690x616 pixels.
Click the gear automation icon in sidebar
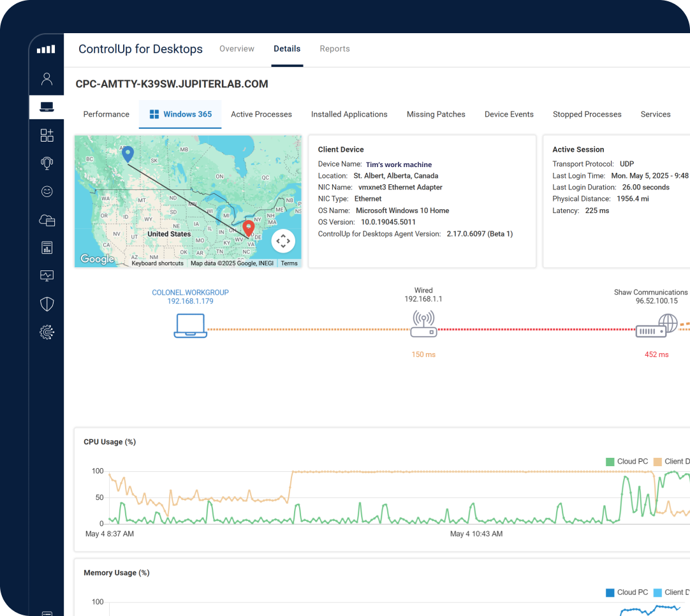(x=47, y=332)
